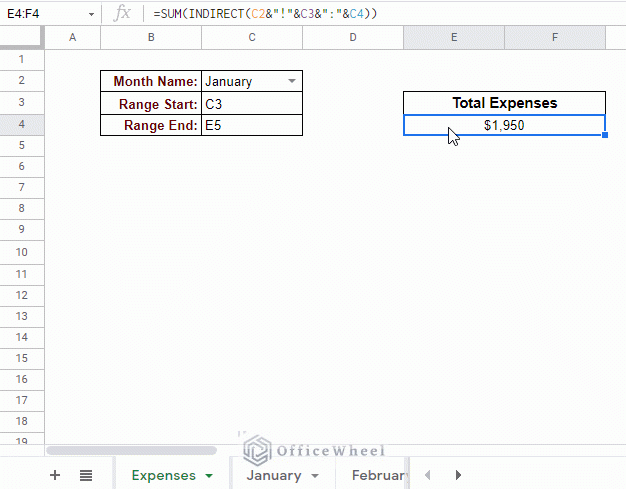Open Expenses tab options arrow

pos(209,476)
